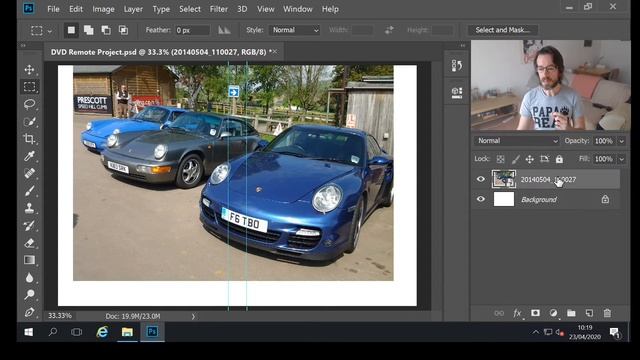The height and width of the screenshot is (360, 640).
Task: Select the Dodge tool
Action: 29,295
